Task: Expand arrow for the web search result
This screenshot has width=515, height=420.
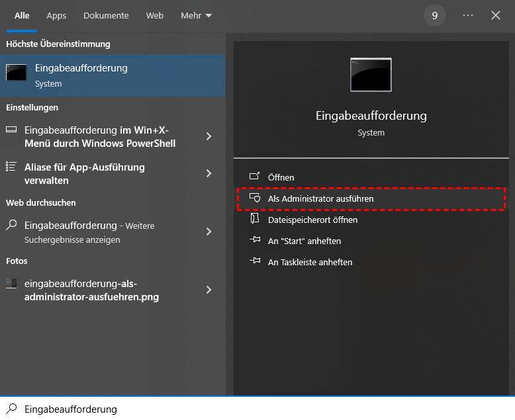Action: 209,231
